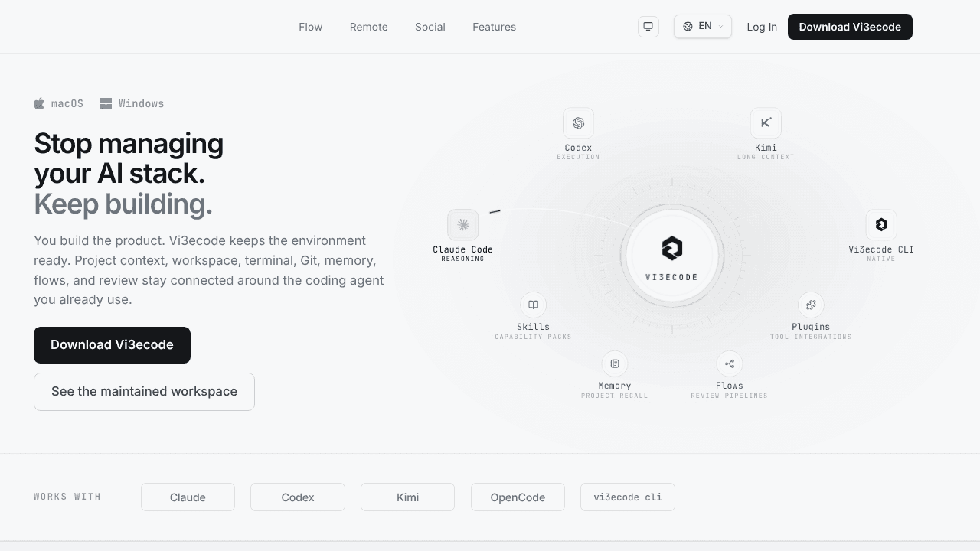
Task: Open the Flow nav item
Action: pyautogui.click(x=311, y=27)
